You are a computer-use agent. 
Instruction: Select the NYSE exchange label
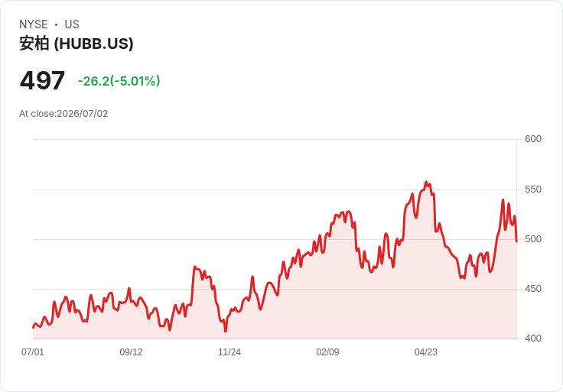click(x=34, y=24)
